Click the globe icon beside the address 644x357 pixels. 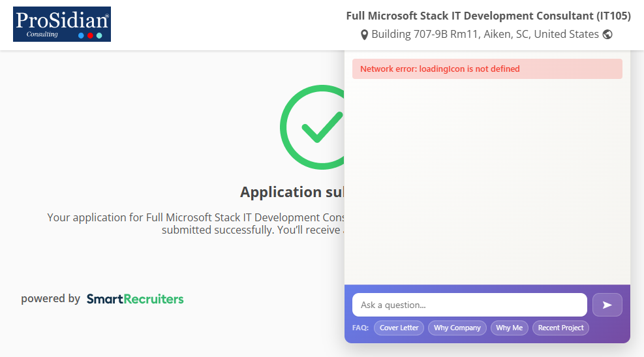point(607,35)
